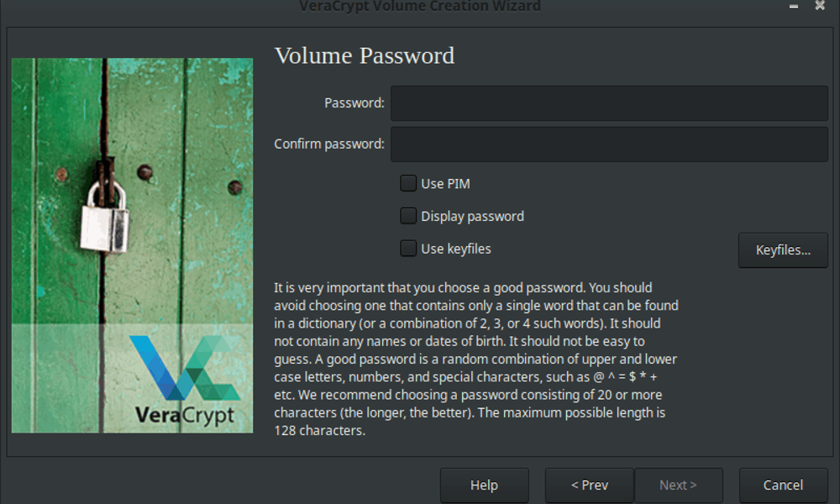Click the 'Confirm password:' field label
Viewport: 840px width, 504px height.
(329, 144)
